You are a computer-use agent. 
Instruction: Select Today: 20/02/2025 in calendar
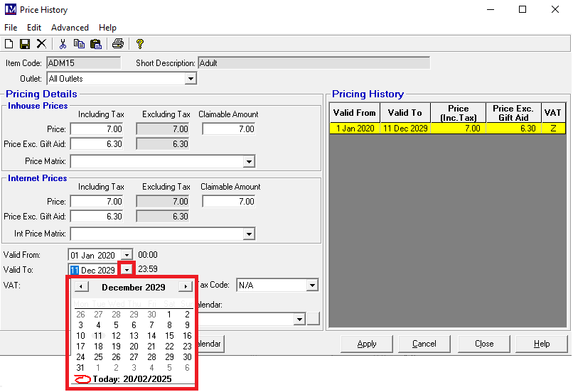tap(132, 379)
